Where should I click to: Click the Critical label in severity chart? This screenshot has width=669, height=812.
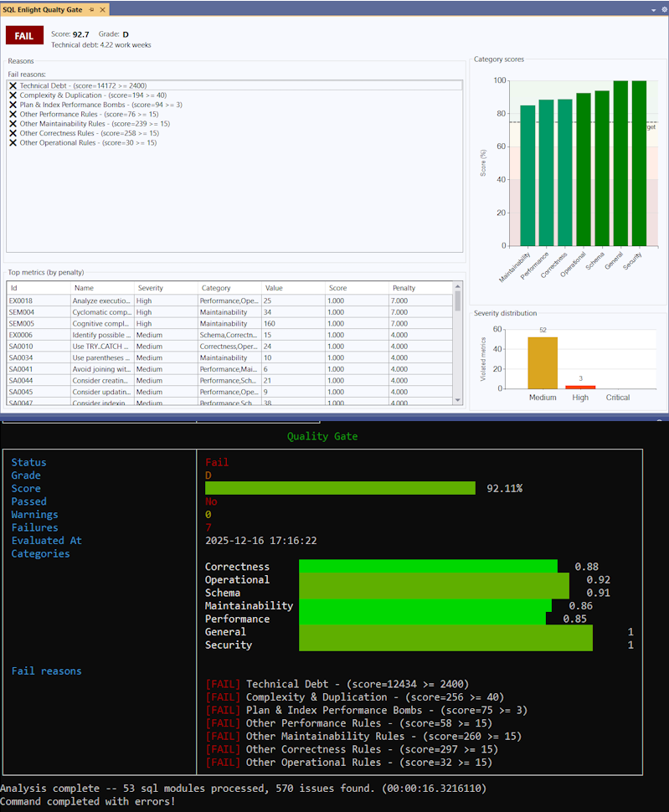click(618, 397)
